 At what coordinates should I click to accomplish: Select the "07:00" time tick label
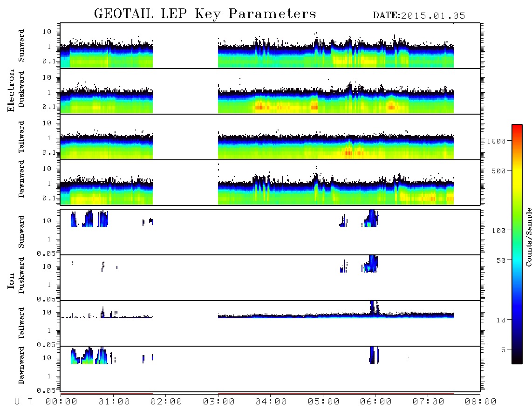[x=429, y=402]
